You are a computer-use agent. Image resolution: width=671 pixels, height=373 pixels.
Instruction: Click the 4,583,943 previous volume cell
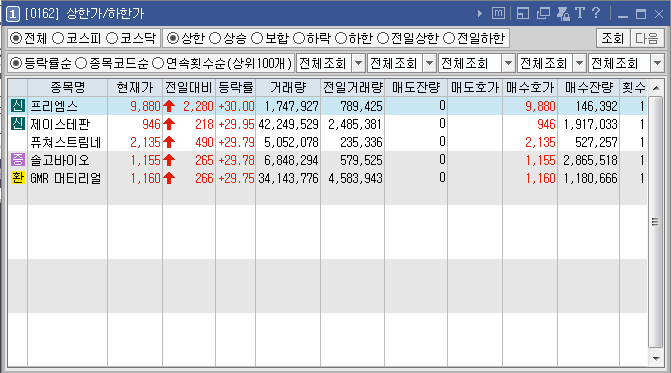coord(355,178)
